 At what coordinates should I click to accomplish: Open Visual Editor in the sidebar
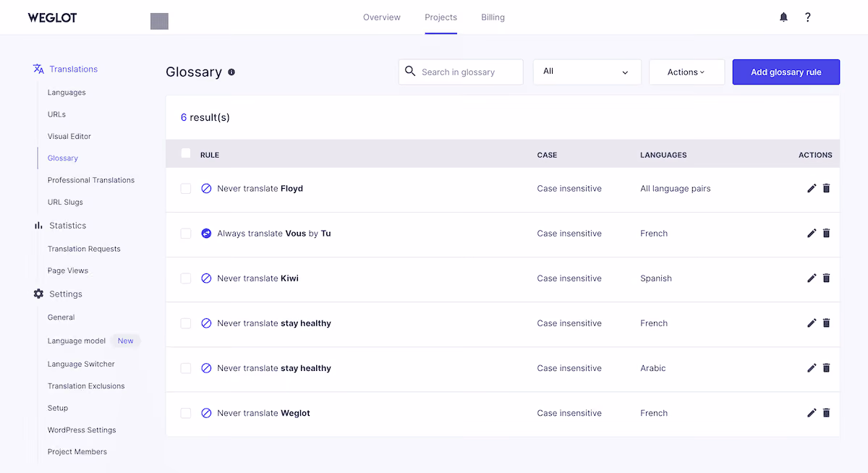point(69,136)
